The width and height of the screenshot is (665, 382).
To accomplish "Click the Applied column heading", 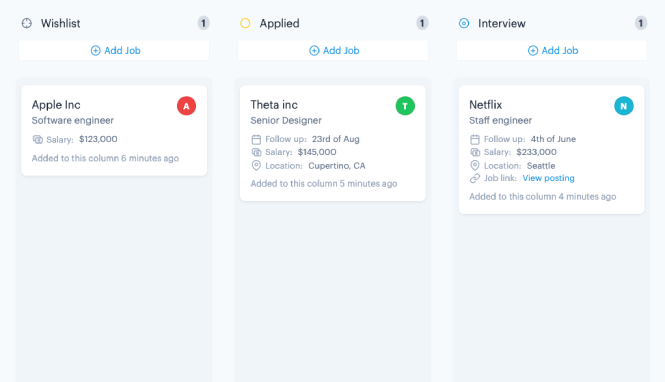I will 279,23.
